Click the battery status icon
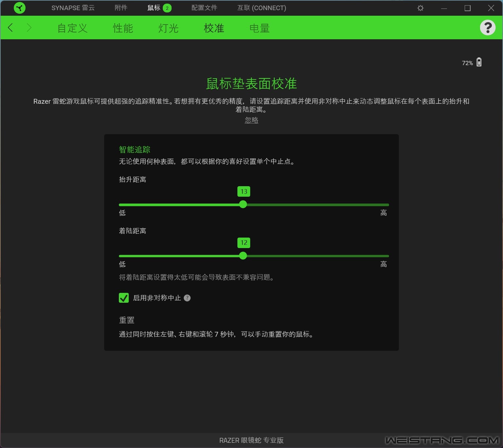This screenshot has width=503, height=448. coord(479,62)
